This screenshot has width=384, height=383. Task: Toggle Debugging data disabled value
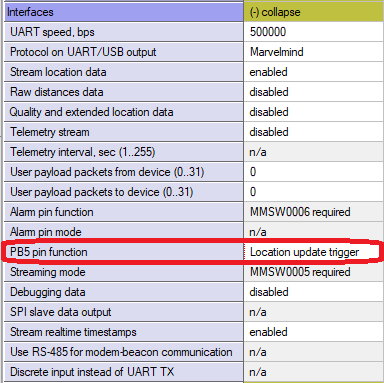tap(313, 292)
